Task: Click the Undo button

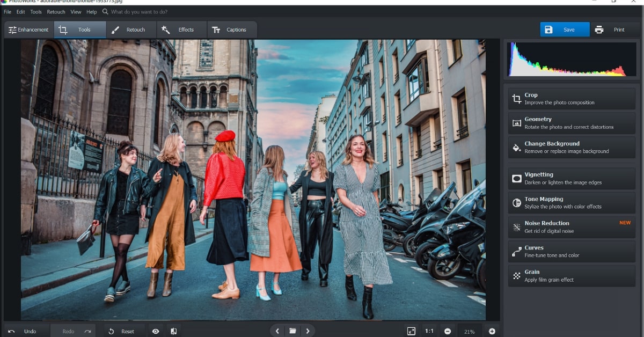Action: click(26, 331)
